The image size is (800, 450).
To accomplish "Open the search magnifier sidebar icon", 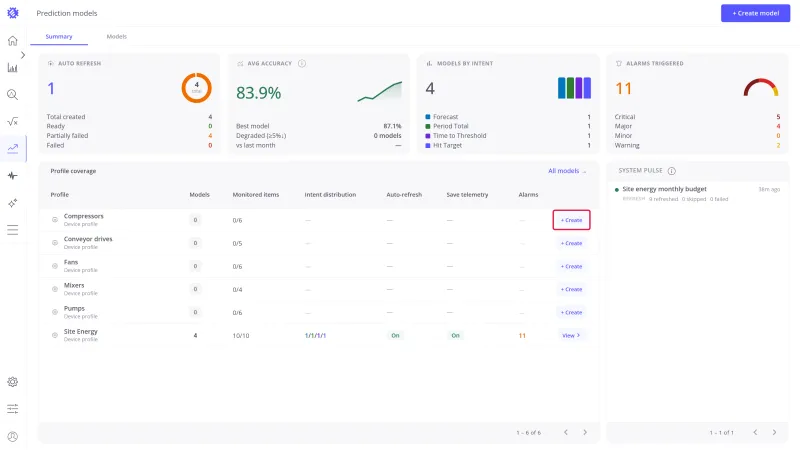I will (13, 94).
